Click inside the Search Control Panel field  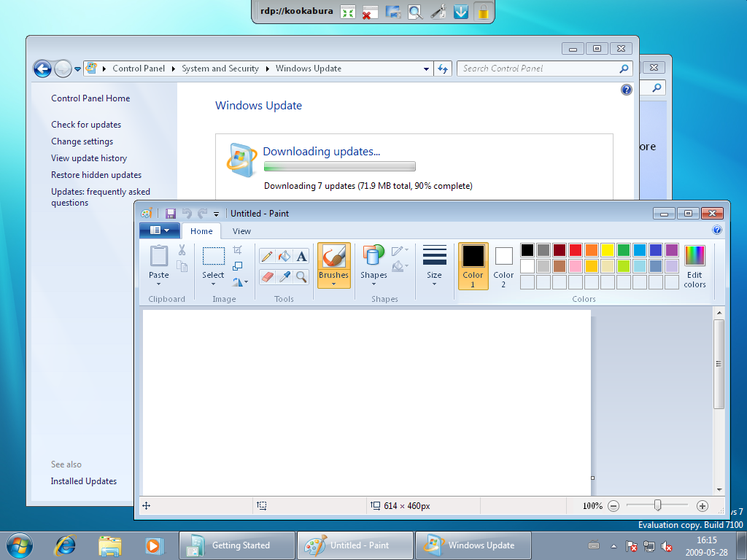(544, 69)
